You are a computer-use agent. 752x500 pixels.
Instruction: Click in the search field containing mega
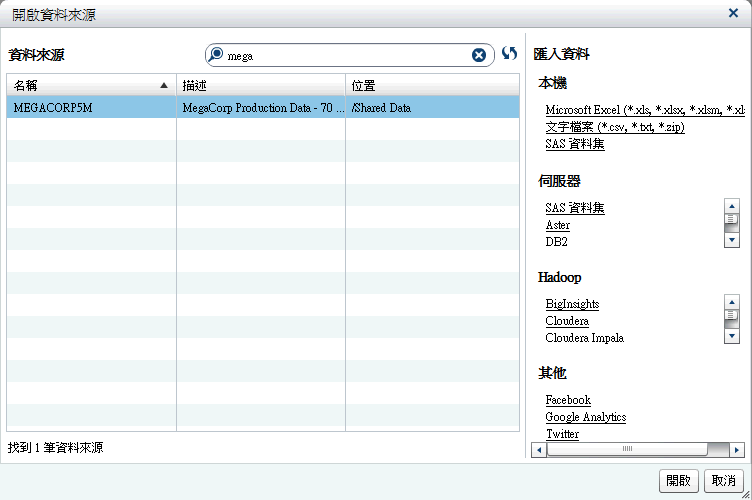point(345,55)
